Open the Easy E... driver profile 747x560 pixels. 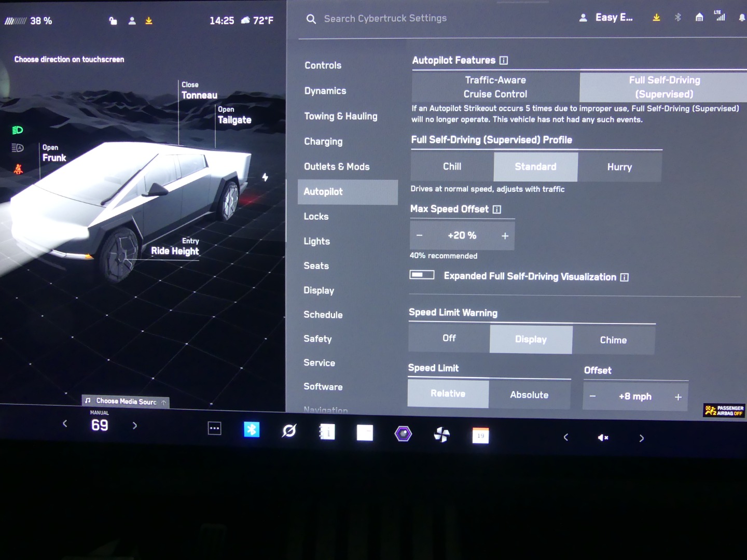coord(606,18)
